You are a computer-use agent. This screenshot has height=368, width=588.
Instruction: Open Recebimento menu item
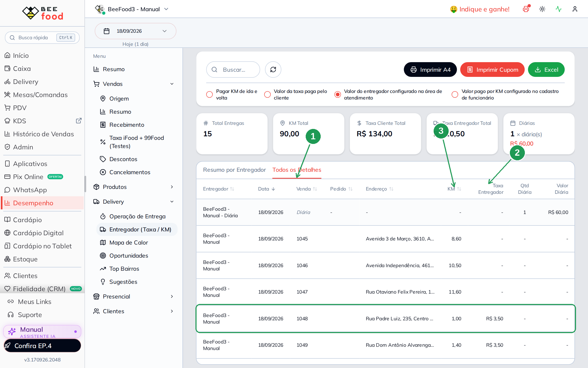pos(137,125)
